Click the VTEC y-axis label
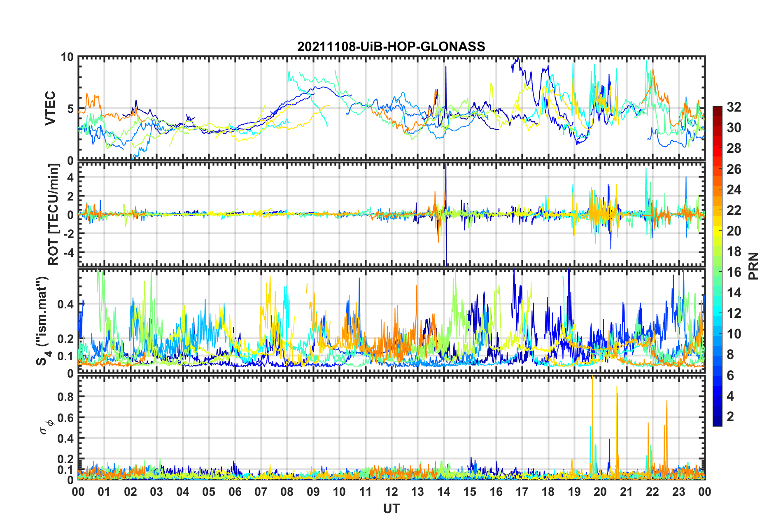The width and height of the screenshot is (783, 532). pos(50,108)
